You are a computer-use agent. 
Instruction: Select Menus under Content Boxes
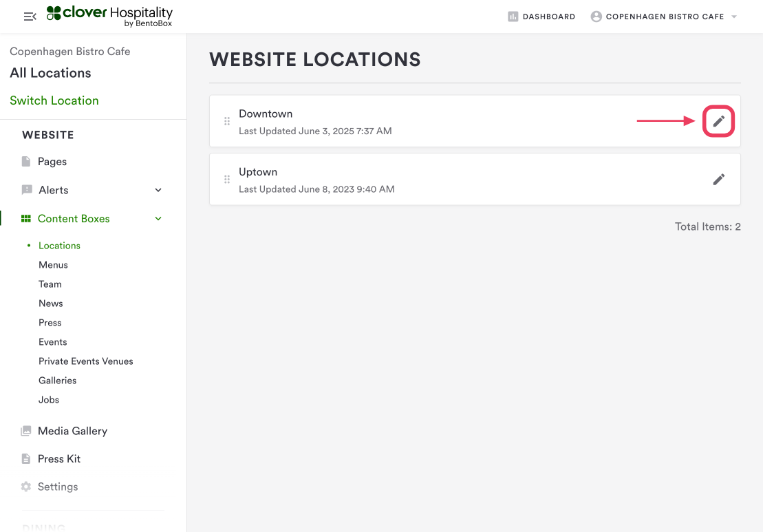pyautogui.click(x=53, y=265)
